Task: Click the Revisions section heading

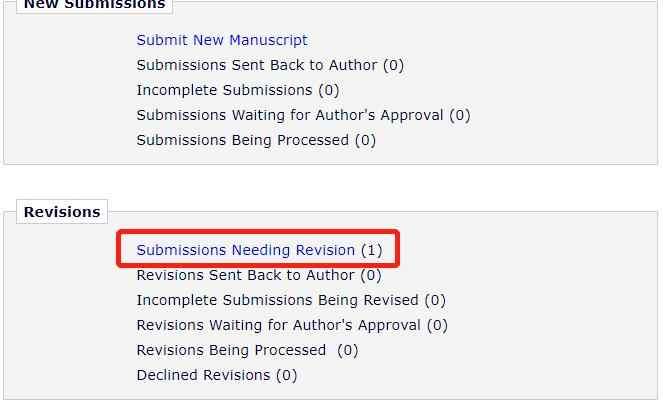Action: click(x=62, y=212)
